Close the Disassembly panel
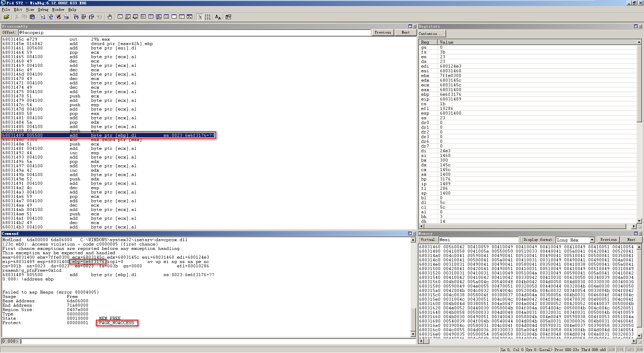644x353 pixels. [x=414, y=26]
